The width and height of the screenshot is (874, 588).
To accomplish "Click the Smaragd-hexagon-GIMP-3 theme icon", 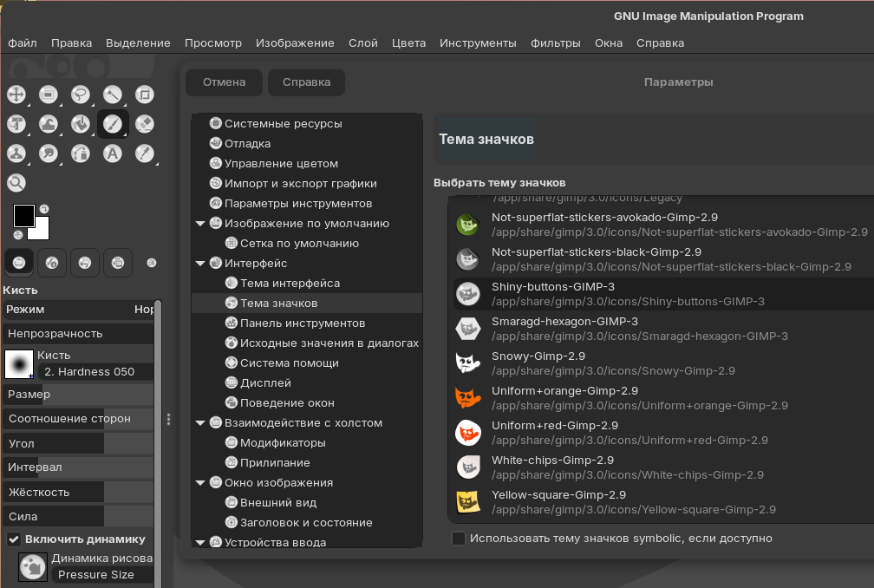I will (467, 329).
